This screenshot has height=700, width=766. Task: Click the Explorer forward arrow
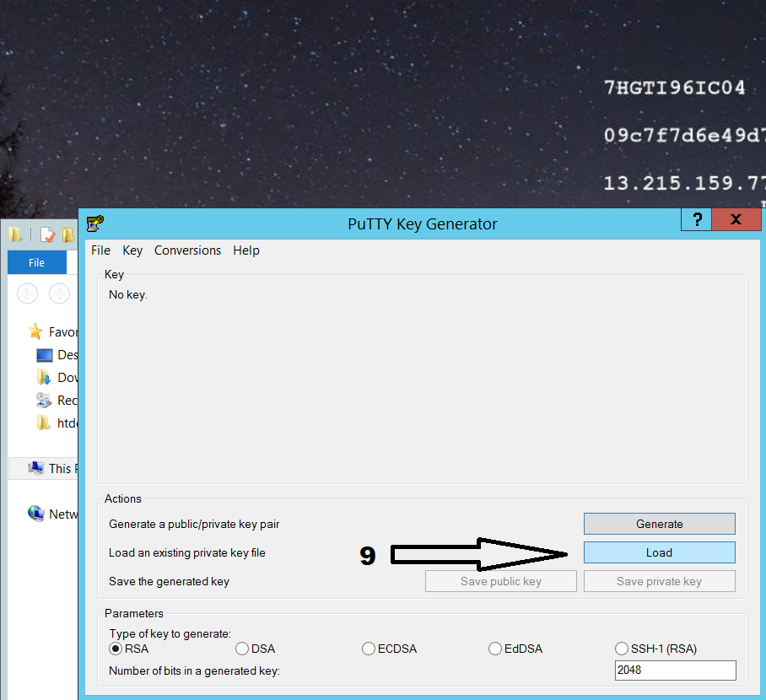pos(59,293)
